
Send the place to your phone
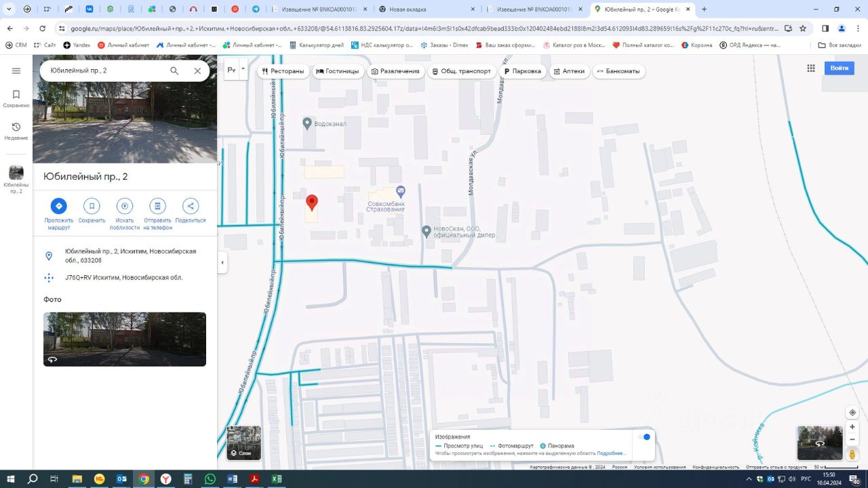point(157,206)
